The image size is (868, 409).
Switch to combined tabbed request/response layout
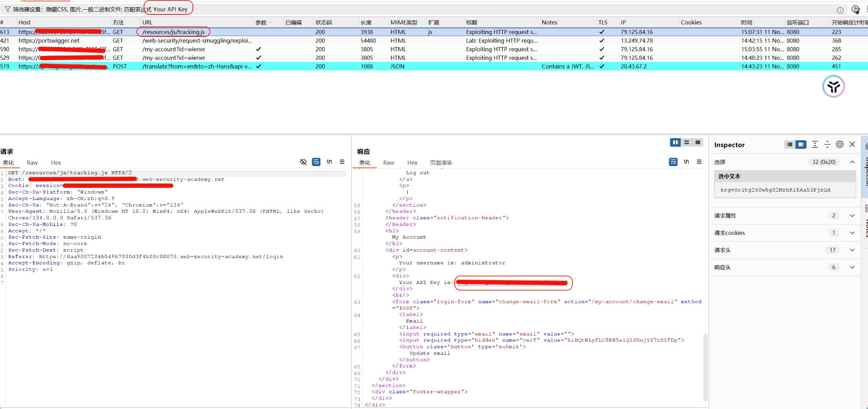(698, 142)
